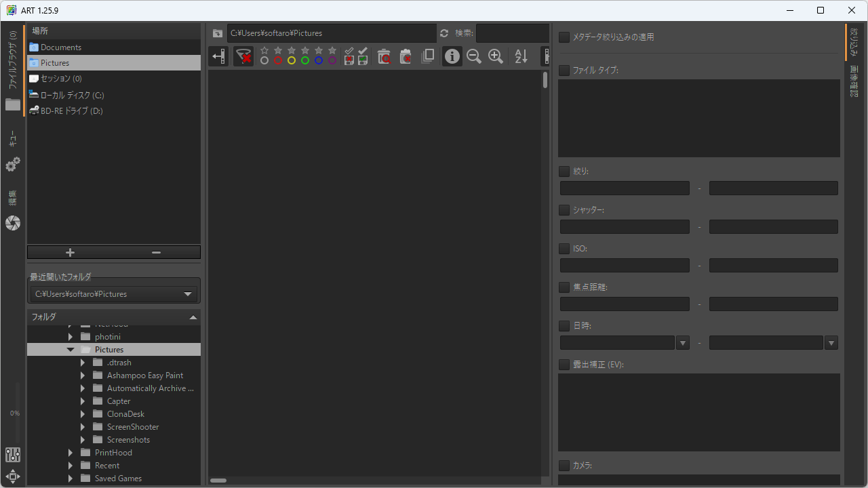Toggle the left panel visibility arrow
Screen dimensions: 868x488
click(218, 56)
